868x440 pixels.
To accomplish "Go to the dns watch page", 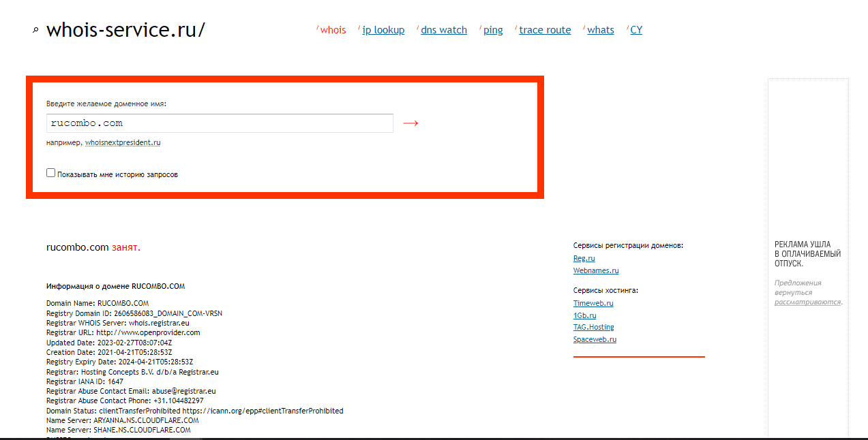I will click(x=444, y=30).
